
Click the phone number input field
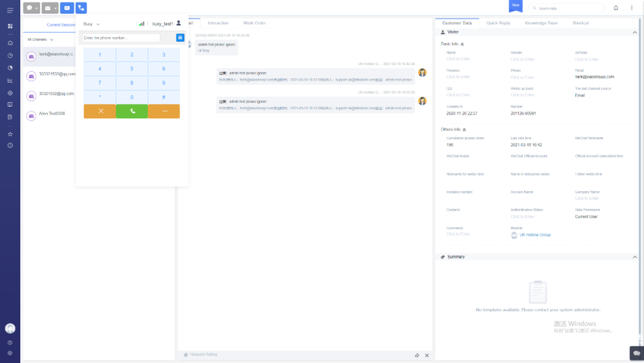(x=121, y=38)
